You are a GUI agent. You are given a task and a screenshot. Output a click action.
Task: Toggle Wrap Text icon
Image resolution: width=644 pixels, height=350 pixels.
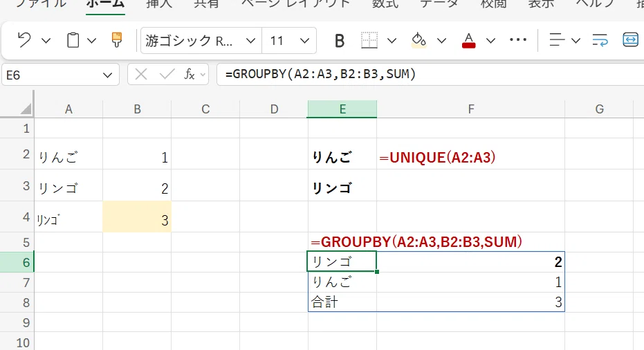[x=600, y=40]
